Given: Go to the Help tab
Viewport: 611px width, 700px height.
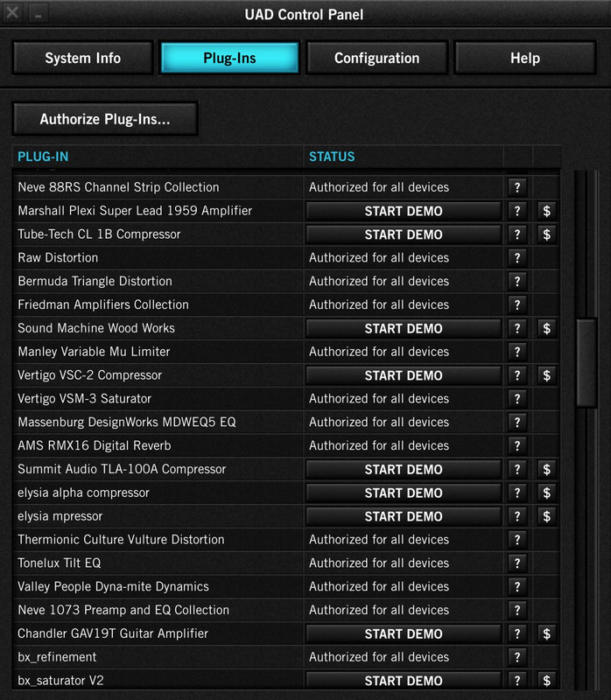Looking at the screenshot, I should (525, 58).
